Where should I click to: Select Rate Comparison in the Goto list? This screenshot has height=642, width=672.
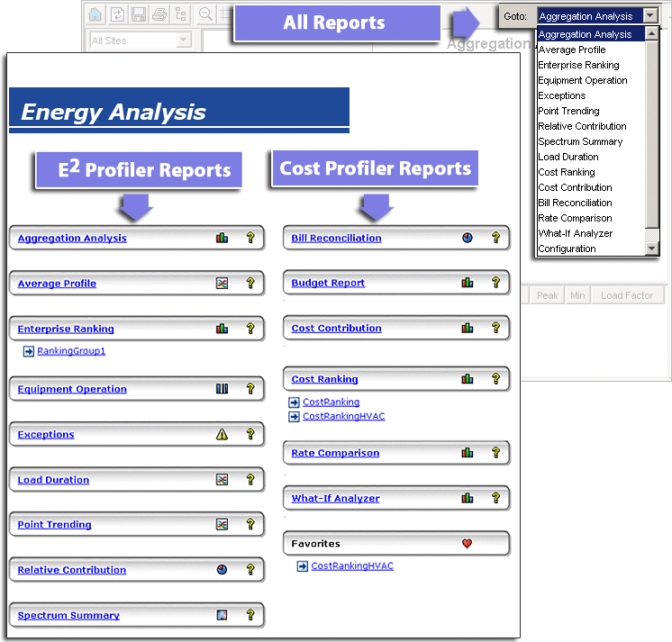[x=575, y=218]
